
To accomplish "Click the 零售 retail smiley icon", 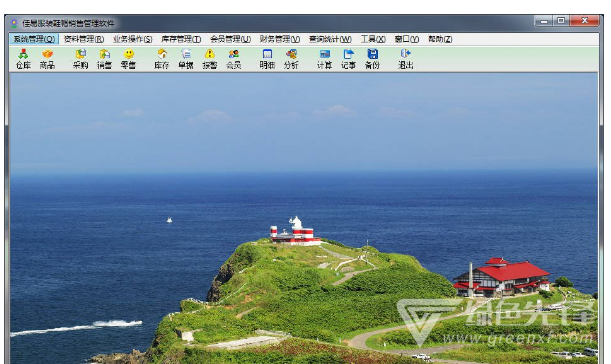I will [128, 59].
